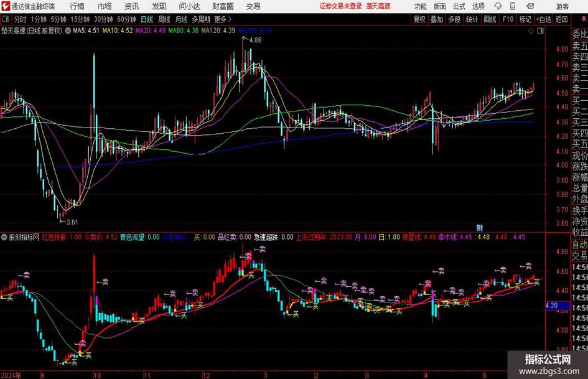Toggle the left panel icon beside 分时

point(5,19)
